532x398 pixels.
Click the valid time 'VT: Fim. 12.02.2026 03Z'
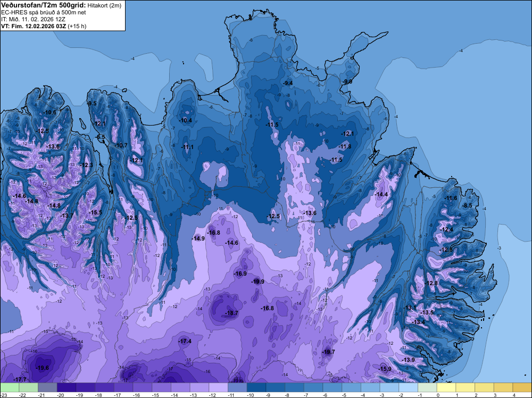pos(34,26)
